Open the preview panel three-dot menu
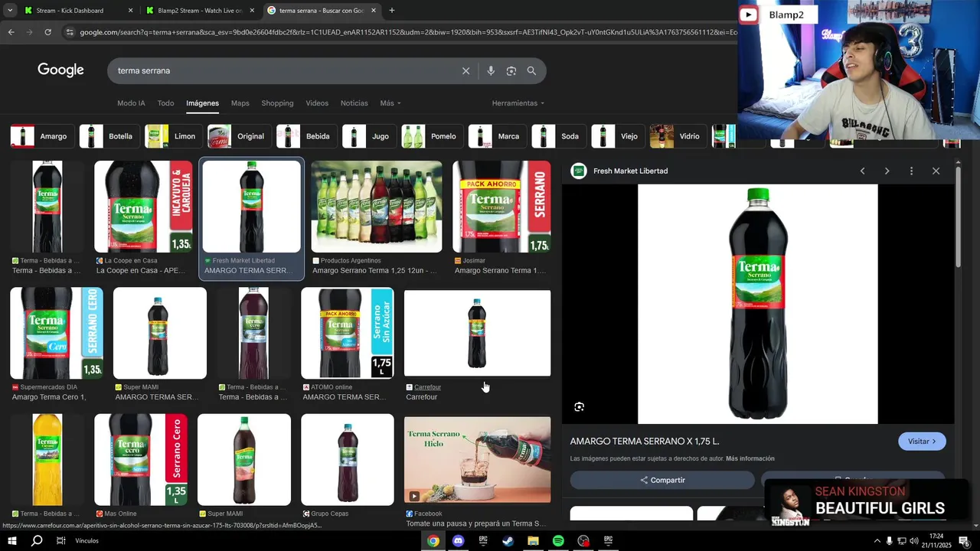This screenshot has width=980, height=551. (x=911, y=171)
